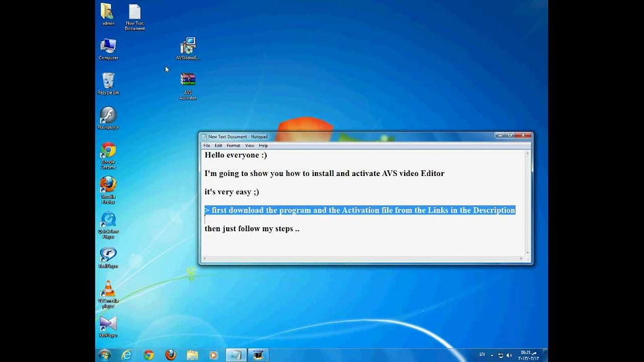Click Notepad vertical scrollbar up arrow
Screen dimensions: 644x362
click(528, 153)
